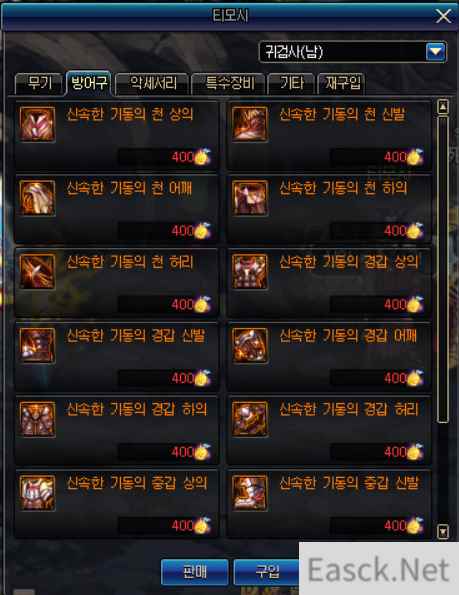Viewport: 459px width, 595px height.
Task: Switch to the 특수장비 tab
Action: click(x=229, y=83)
